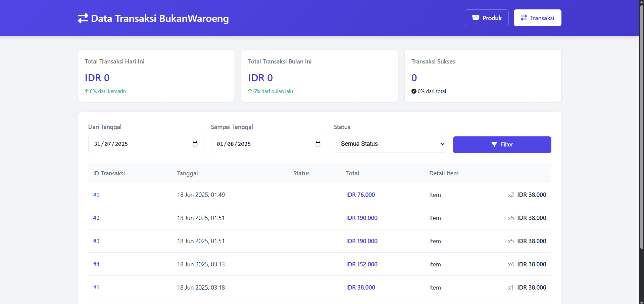644x304 pixels.
Task: Select IDR 190.000 total in row #3
Action: [362, 241]
